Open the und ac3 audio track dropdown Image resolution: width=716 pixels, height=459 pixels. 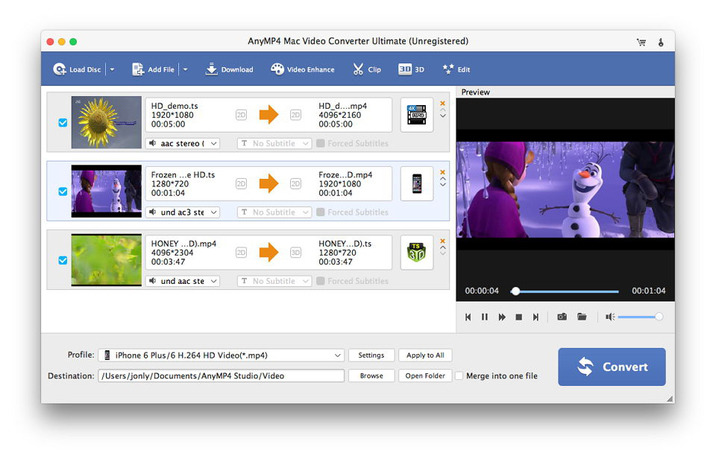pyautogui.click(x=183, y=212)
